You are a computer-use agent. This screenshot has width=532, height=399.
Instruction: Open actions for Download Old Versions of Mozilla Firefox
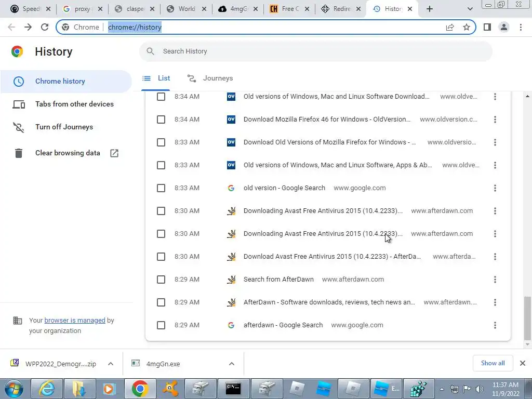click(495, 142)
